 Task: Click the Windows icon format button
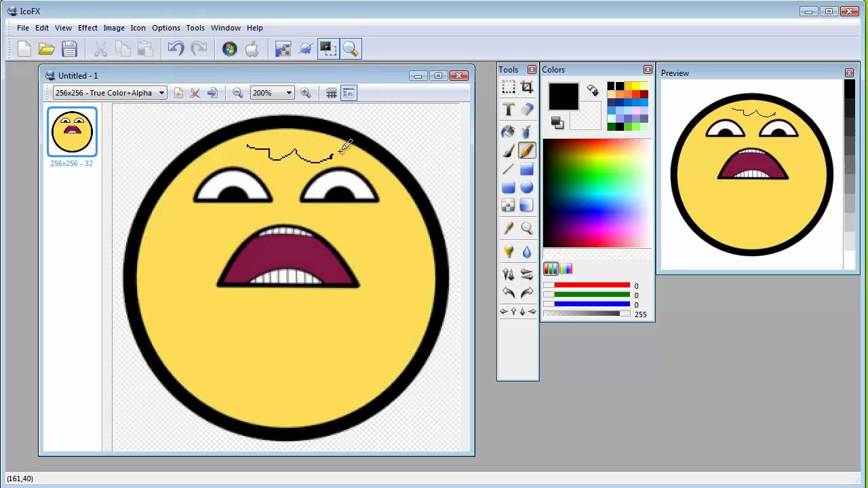click(229, 48)
